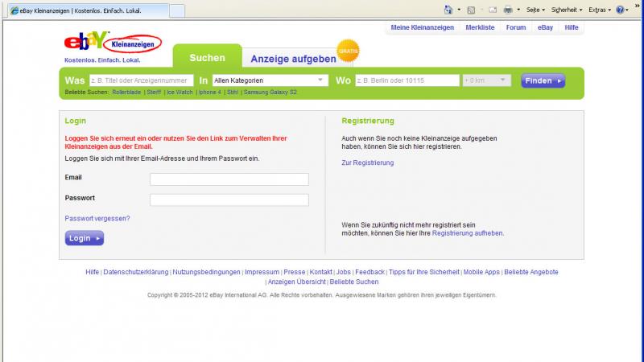Open the Extras toolbar menu

click(x=598, y=10)
